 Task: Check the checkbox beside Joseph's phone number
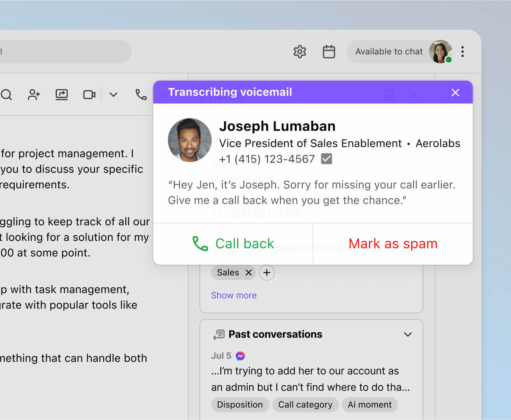[326, 159]
